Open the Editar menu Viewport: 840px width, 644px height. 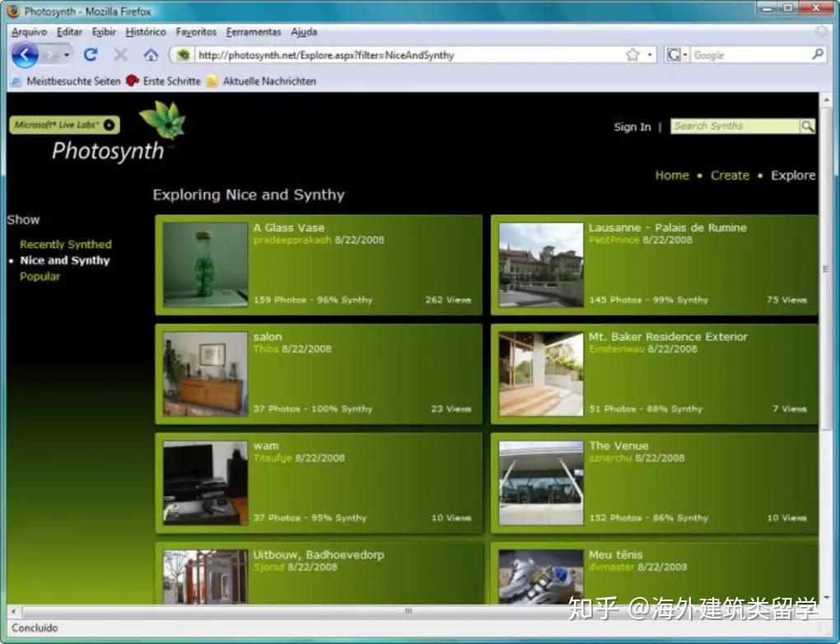70,32
